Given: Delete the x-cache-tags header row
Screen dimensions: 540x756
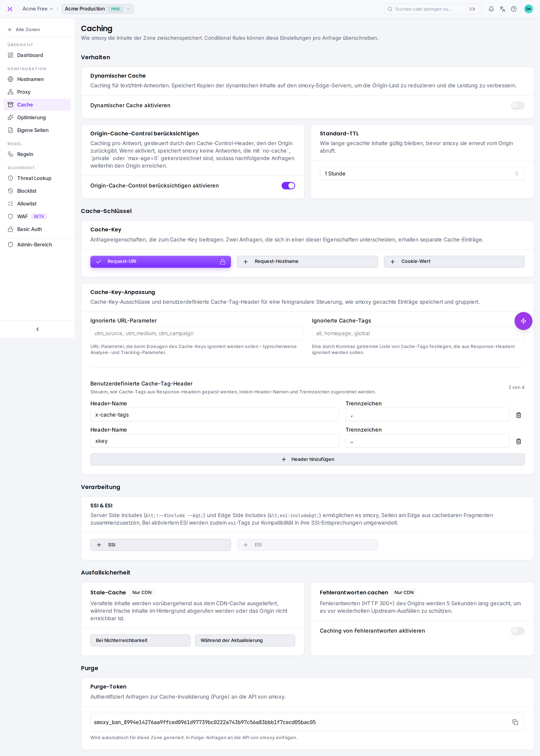Looking at the screenshot, I should point(518,415).
